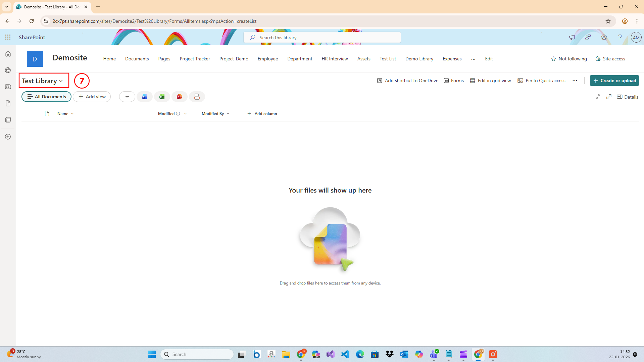Click the expand content arrow icon

pos(609,97)
